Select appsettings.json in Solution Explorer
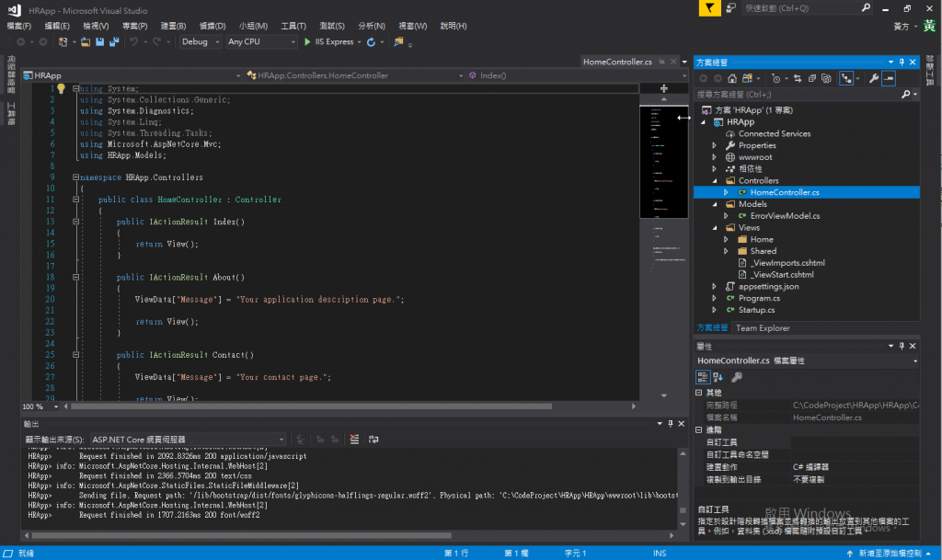942x560 pixels. coord(768,287)
